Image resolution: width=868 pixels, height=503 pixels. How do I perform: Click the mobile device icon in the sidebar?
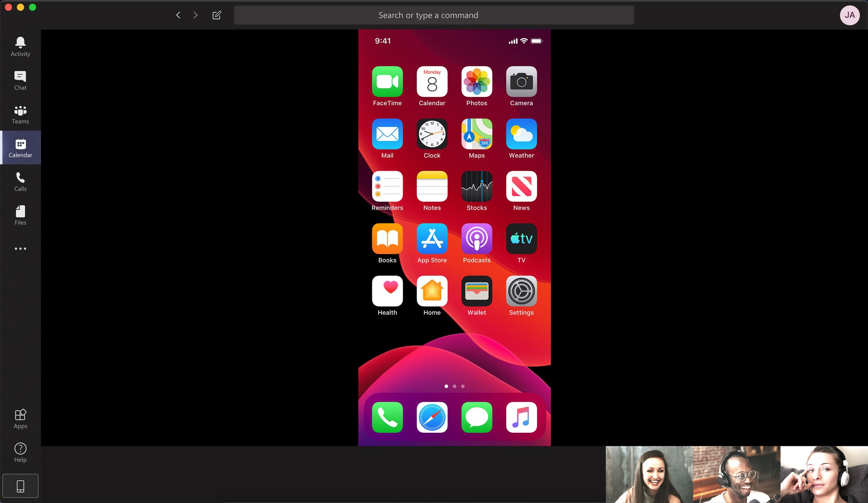[x=20, y=486]
